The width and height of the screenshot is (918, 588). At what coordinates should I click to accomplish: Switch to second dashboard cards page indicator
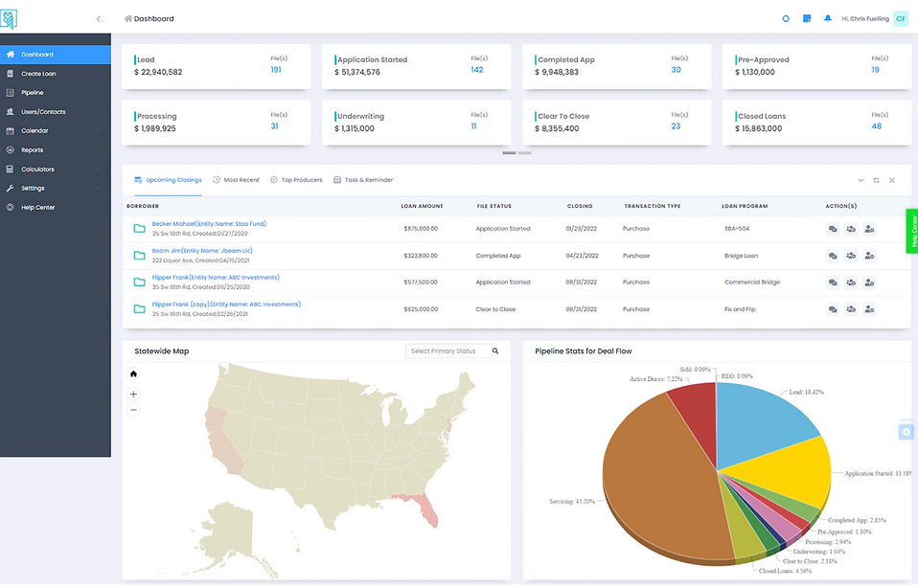point(524,152)
